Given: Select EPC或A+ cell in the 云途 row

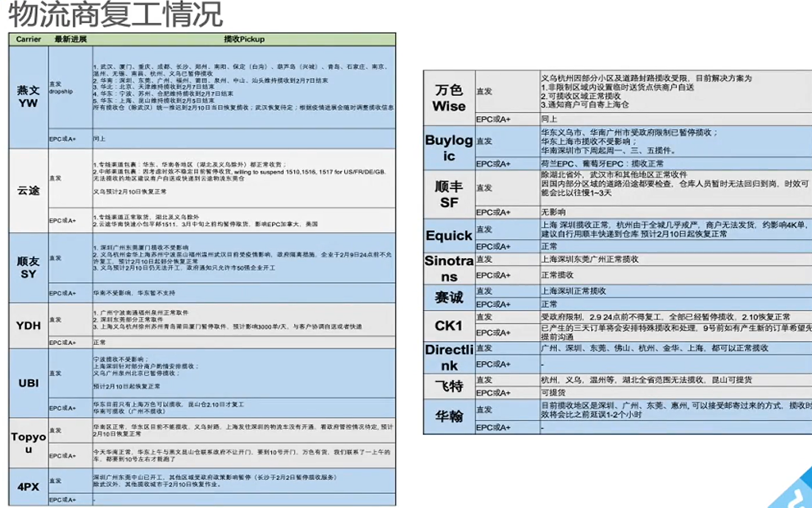Looking at the screenshot, I should point(70,220).
